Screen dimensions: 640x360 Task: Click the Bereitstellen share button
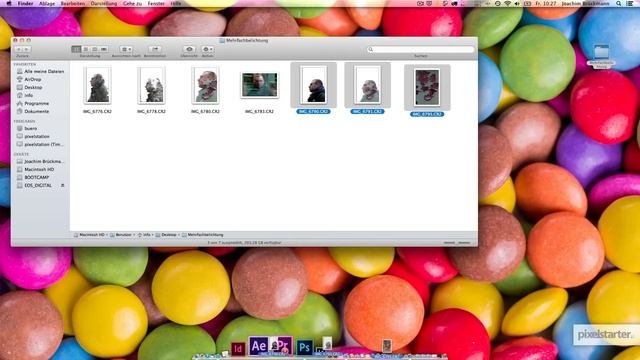tap(155, 49)
